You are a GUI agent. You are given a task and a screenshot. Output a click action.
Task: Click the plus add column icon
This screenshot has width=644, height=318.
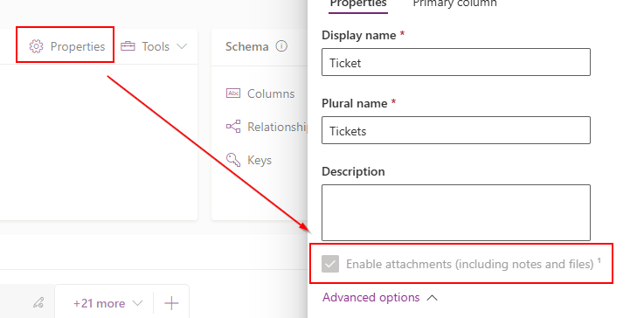171,304
